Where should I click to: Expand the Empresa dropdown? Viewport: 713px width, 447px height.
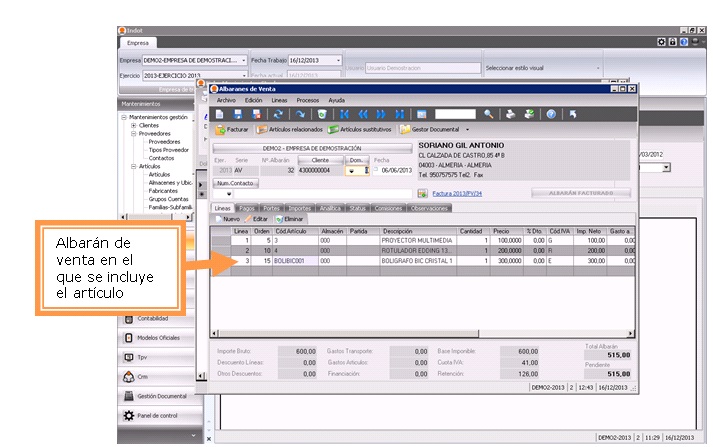pos(243,61)
